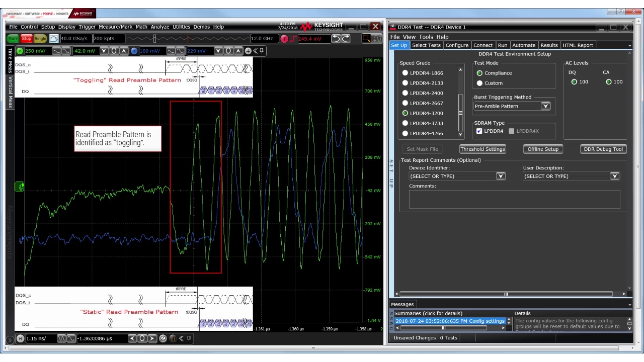This screenshot has height=362, width=644.
Task: Open Burst Triggering Method dropdown
Action: pyautogui.click(x=545, y=106)
